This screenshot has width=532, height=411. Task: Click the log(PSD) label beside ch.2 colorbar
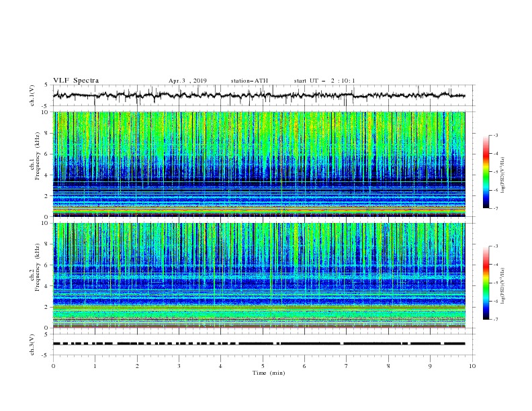(x=503, y=285)
